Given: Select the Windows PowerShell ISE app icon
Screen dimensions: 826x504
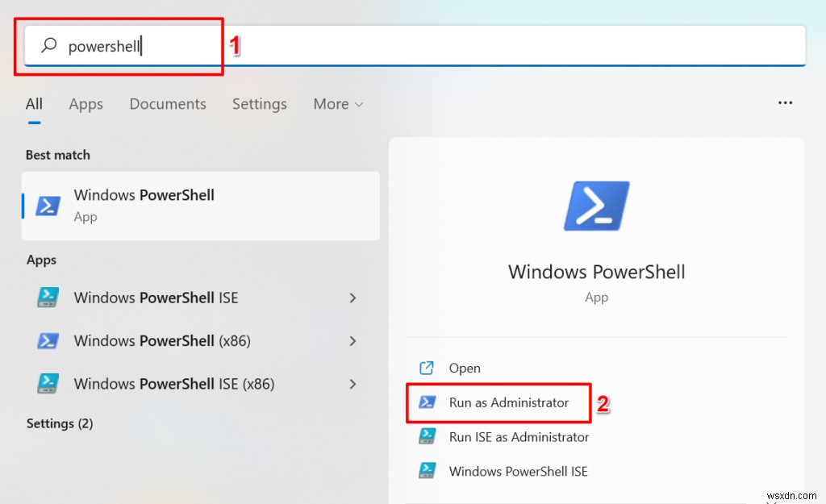Looking at the screenshot, I should point(48,298).
